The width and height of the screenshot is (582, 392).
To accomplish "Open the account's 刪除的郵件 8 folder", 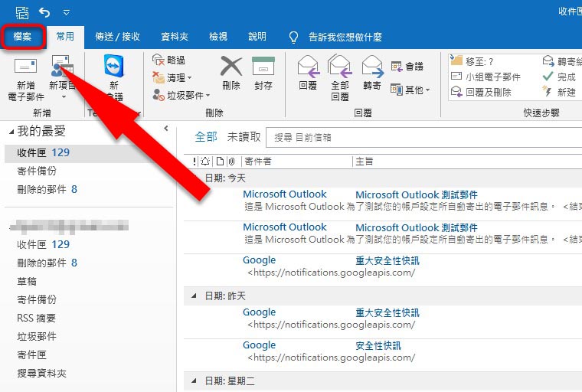I will click(x=47, y=263).
